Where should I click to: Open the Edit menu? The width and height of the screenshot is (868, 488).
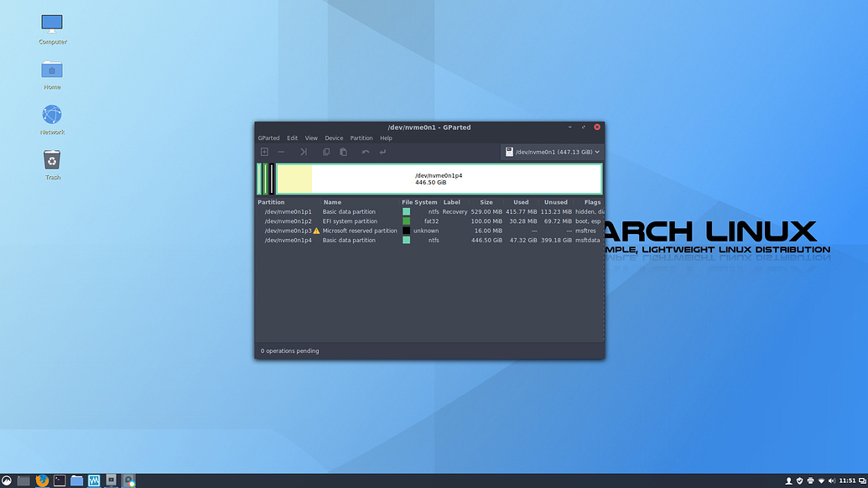[x=293, y=138]
